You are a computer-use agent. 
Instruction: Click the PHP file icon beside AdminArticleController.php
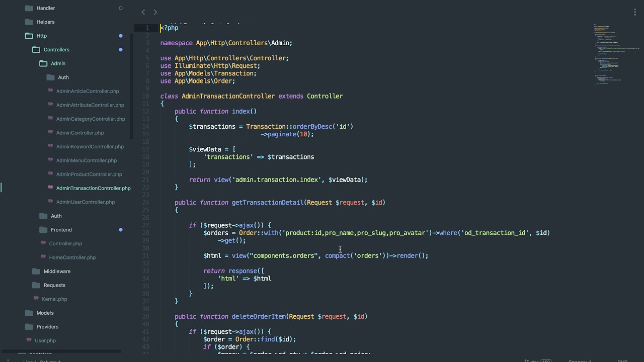click(50, 91)
